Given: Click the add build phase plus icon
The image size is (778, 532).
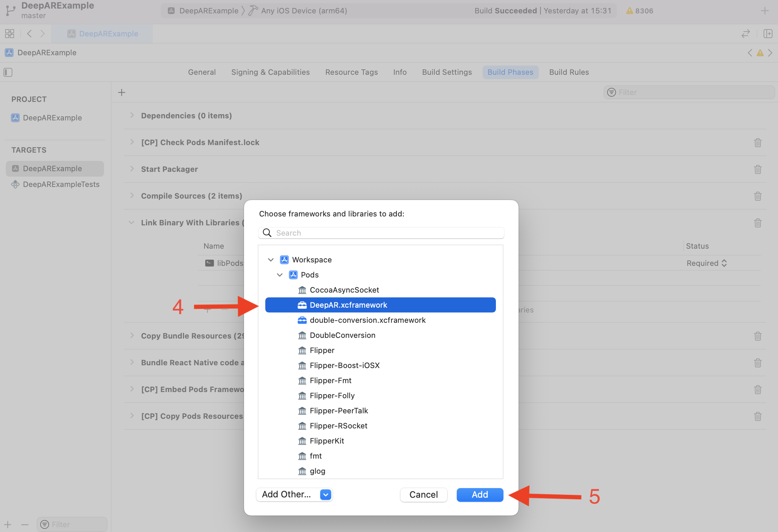Looking at the screenshot, I should [121, 92].
